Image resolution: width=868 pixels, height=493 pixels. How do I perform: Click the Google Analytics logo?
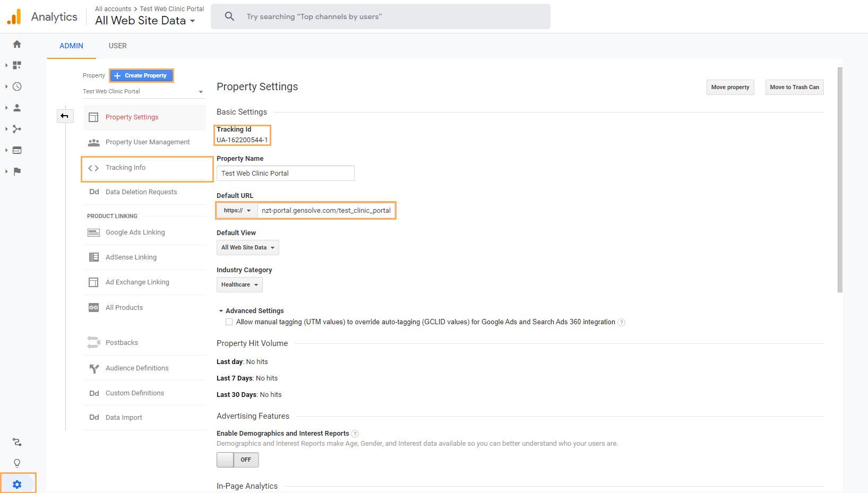click(14, 17)
